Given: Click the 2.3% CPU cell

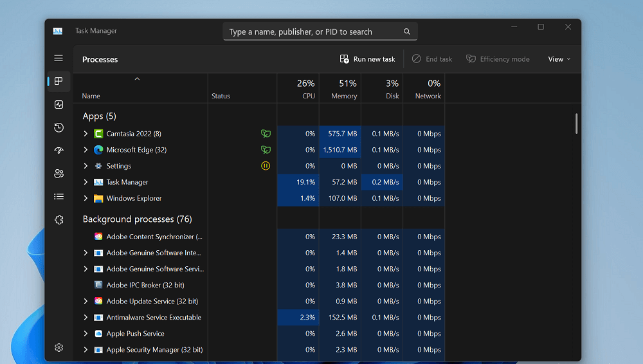Looking at the screenshot, I should pos(298,317).
